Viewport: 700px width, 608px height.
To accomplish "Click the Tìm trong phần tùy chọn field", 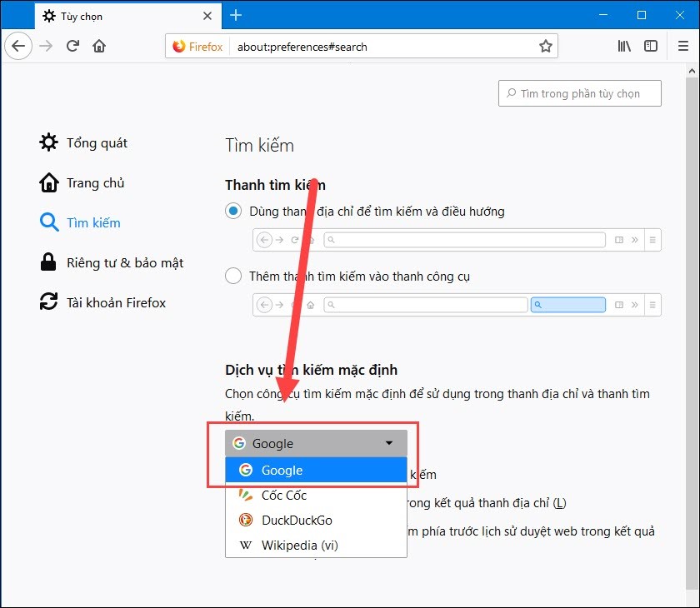I will click(x=579, y=93).
